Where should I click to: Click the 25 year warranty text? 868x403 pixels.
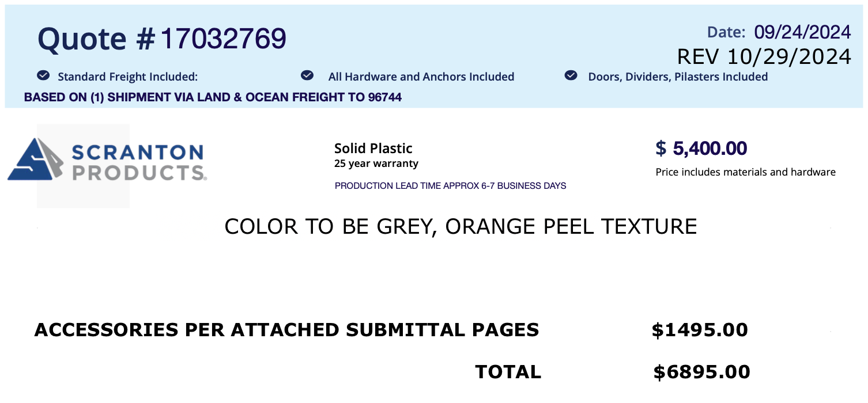pos(376,164)
